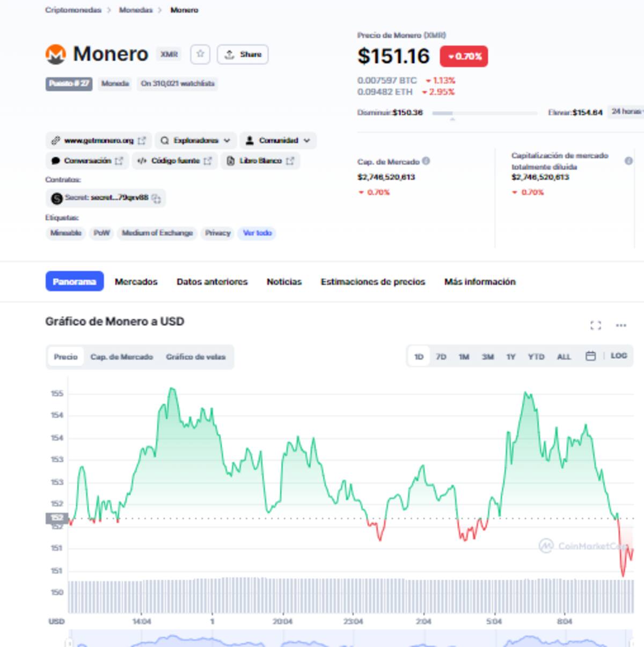Select the Privacy tag
644x647 pixels.
(217, 233)
